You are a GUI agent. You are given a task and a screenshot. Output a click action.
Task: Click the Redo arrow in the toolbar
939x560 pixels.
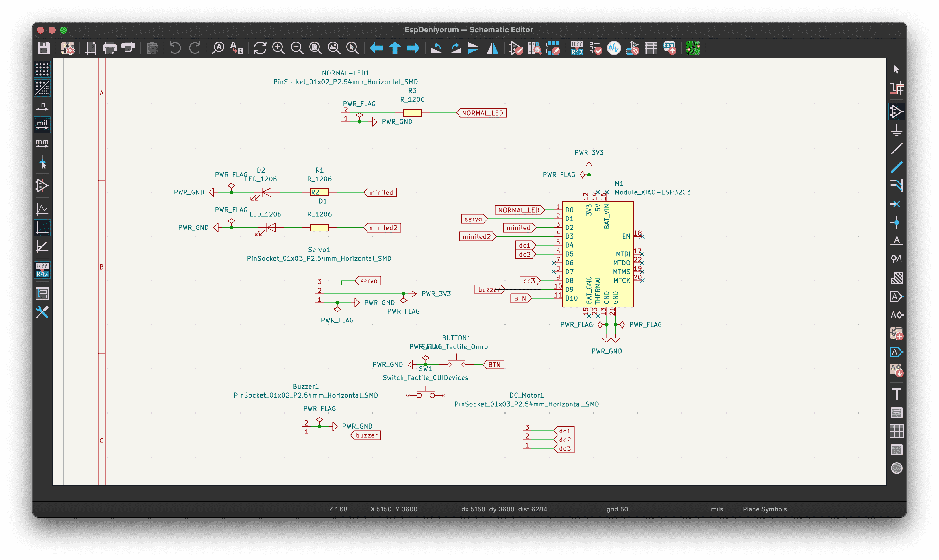[195, 48]
